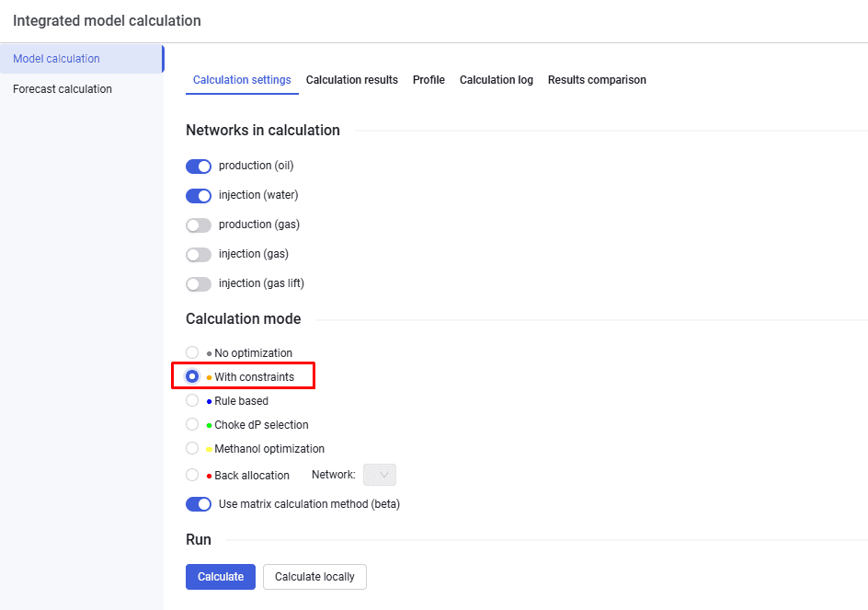The image size is (868, 610).
Task: Disable the production (oil) network toggle
Action: (x=199, y=167)
